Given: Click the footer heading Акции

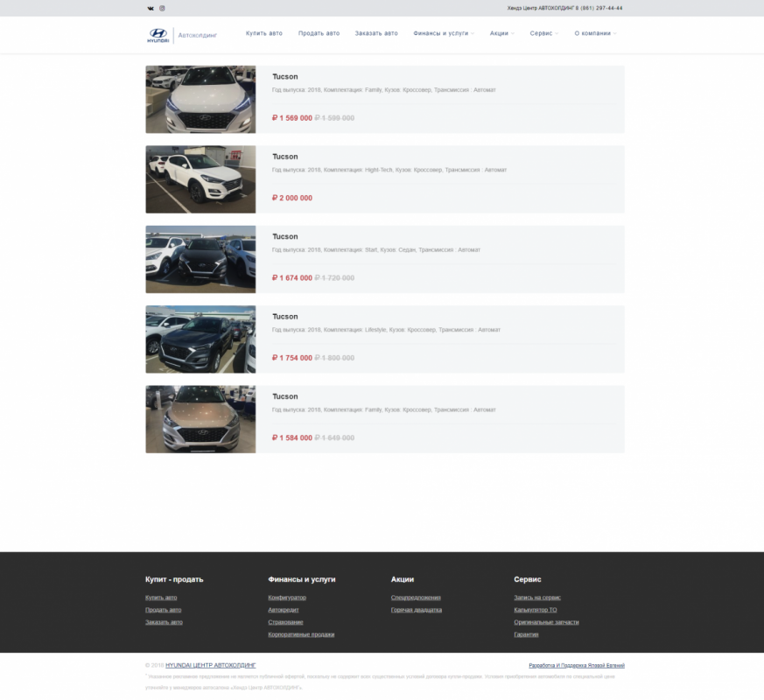Looking at the screenshot, I should [x=403, y=579].
